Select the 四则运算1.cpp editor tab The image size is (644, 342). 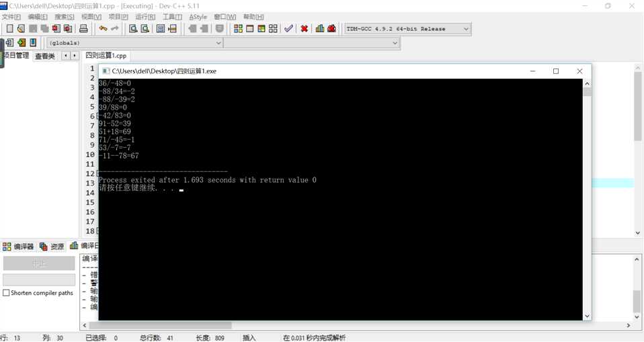(x=106, y=55)
